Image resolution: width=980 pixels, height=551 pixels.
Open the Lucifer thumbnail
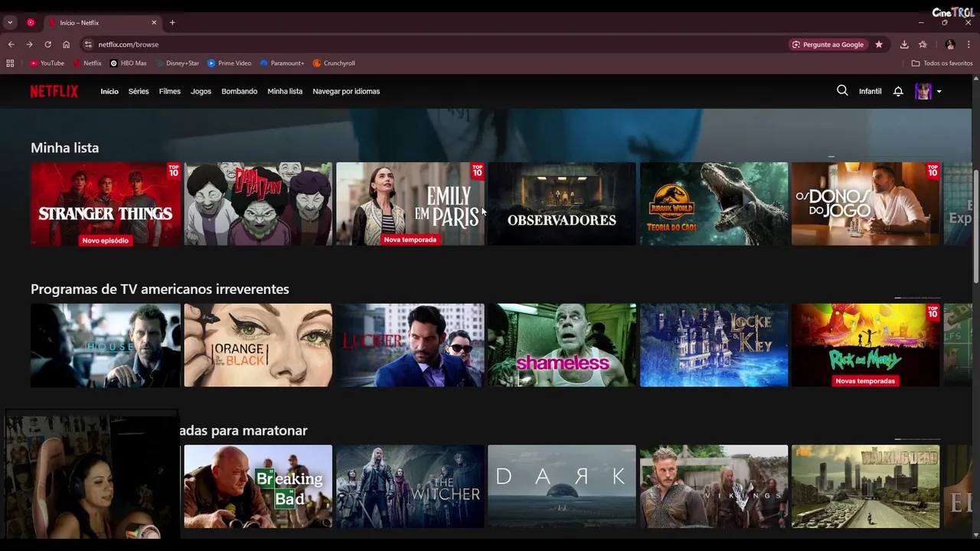(x=410, y=345)
